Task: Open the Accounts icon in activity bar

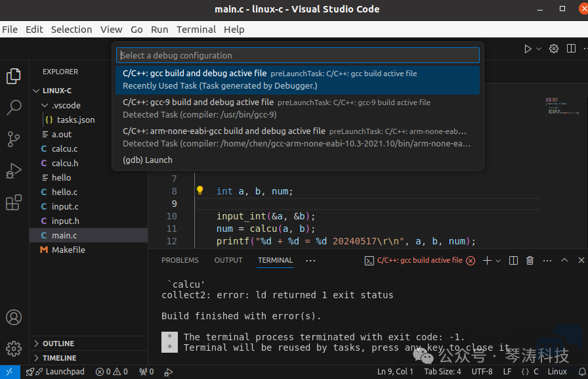Action: 14,317
